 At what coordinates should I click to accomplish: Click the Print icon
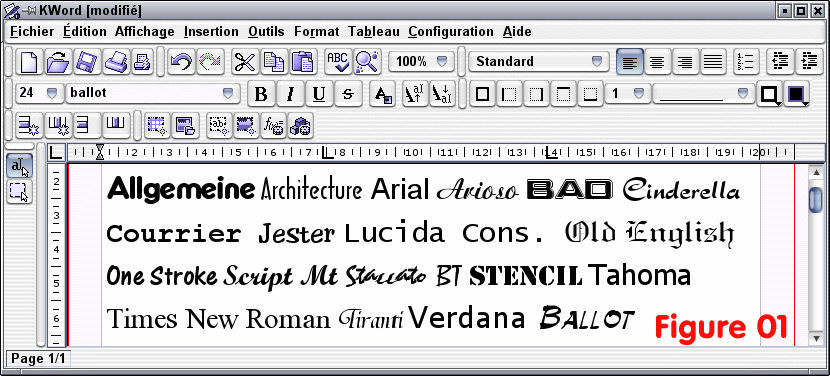pyautogui.click(x=114, y=61)
